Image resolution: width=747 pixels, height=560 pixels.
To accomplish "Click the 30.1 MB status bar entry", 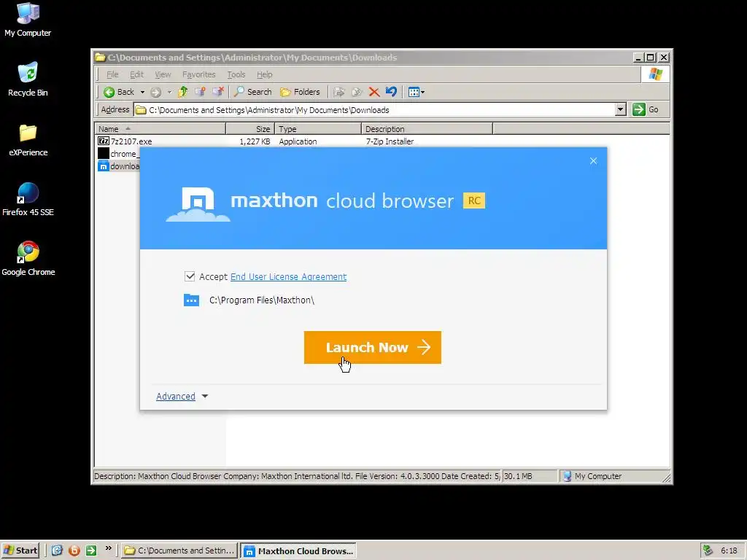I will 519,476.
